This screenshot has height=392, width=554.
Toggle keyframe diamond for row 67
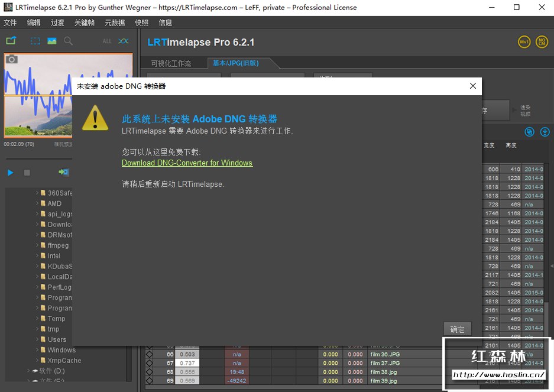(x=150, y=363)
